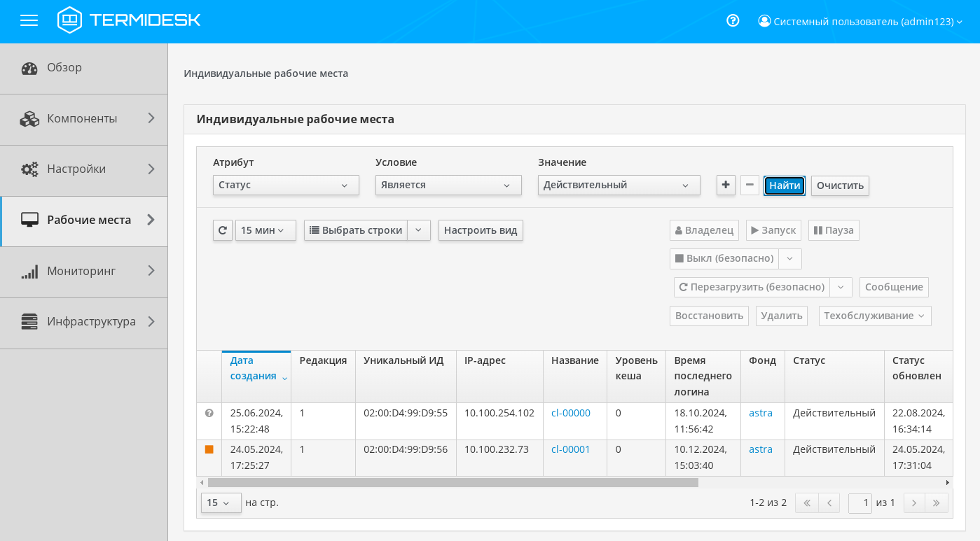Click the refresh table icon button
This screenshot has width=980, height=541.
click(x=223, y=230)
